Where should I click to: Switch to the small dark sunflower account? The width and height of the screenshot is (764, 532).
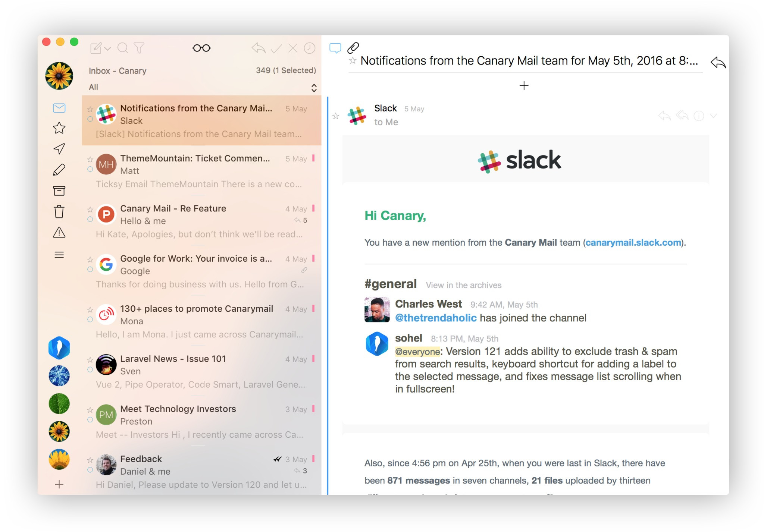[x=59, y=431]
